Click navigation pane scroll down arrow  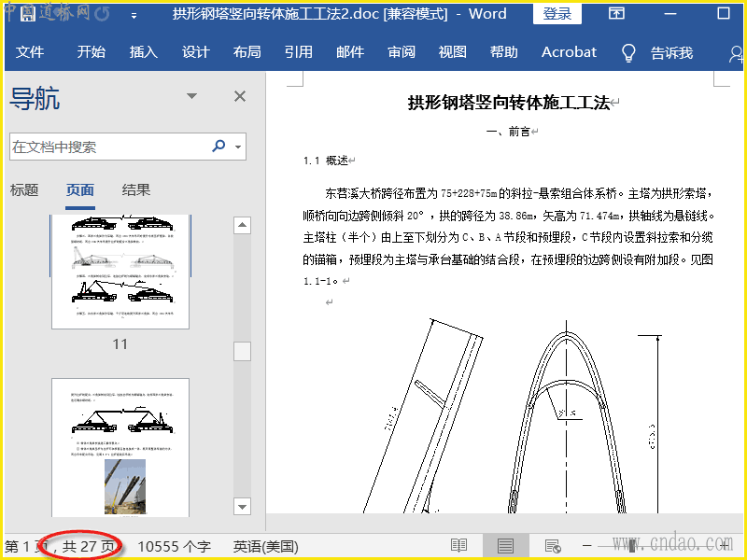pos(242,506)
